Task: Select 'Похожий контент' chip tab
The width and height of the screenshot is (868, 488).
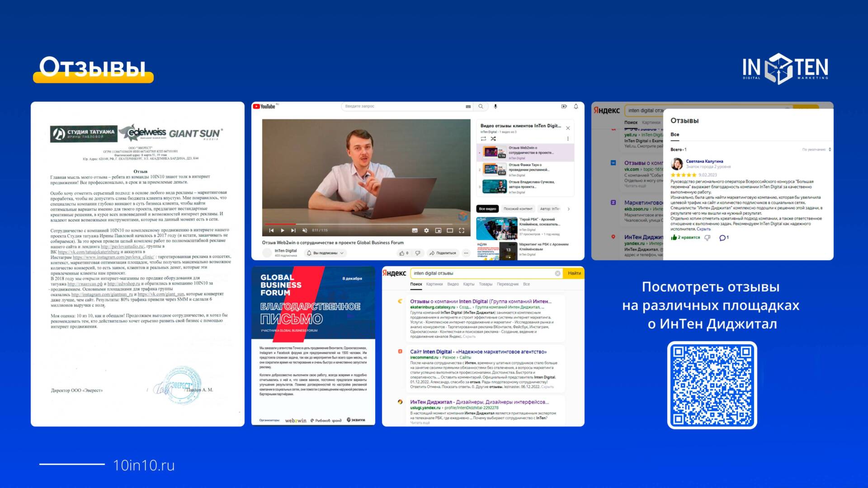Action: (518, 209)
